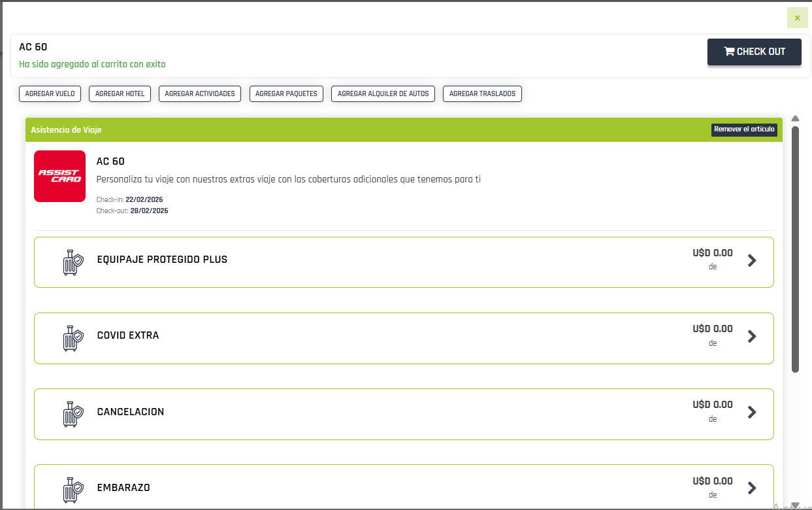The width and height of the screenshot is (812, 510).
Task: Click Agregar Paquetes
Action: tap(286, 93)
